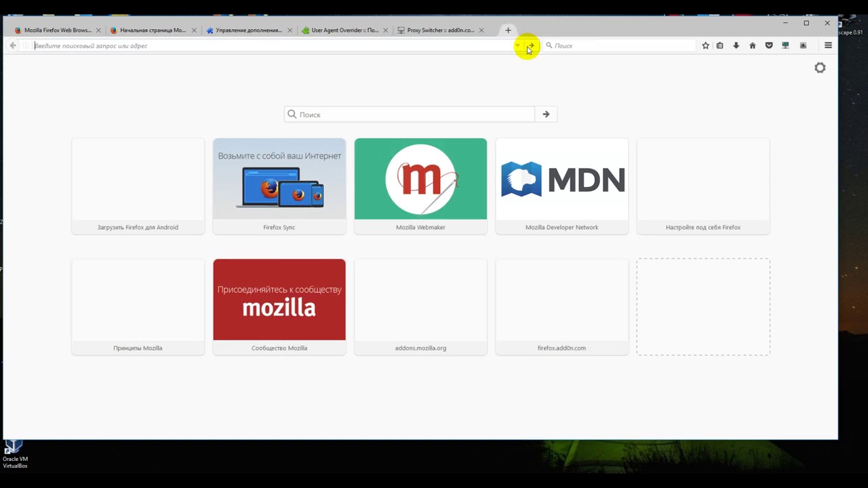Image resolution: width=868 pixels, height=488 pixels.
Task: Click the back navigation arrow
Action: point(13,45)
